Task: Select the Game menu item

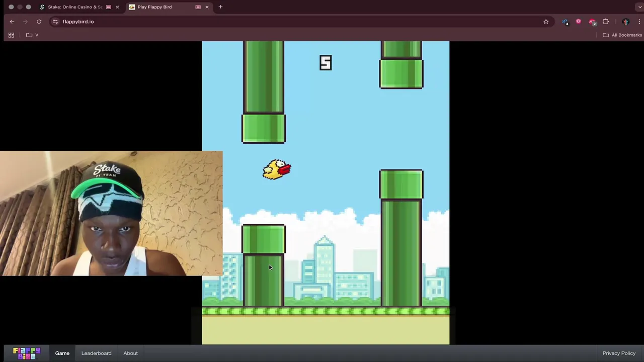Action: [x=62, y=353]
